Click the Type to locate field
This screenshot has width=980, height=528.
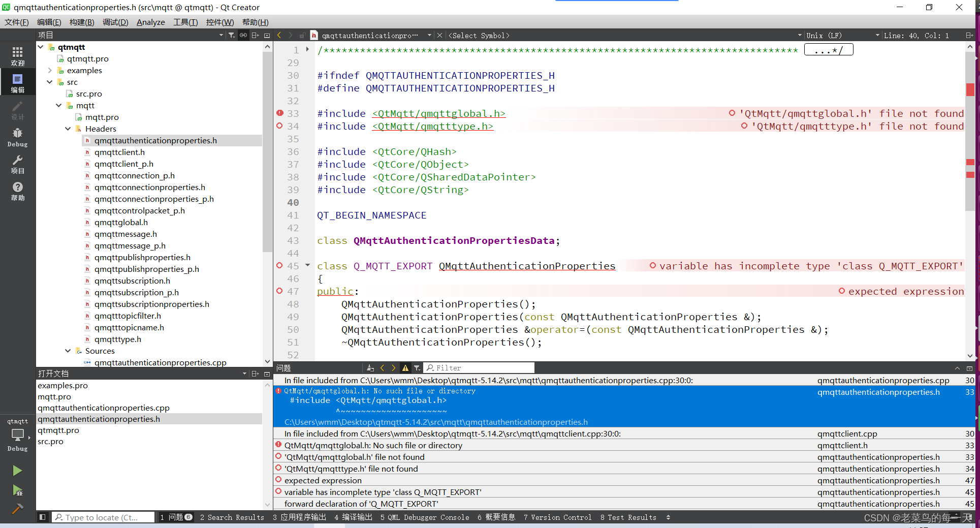104,517
